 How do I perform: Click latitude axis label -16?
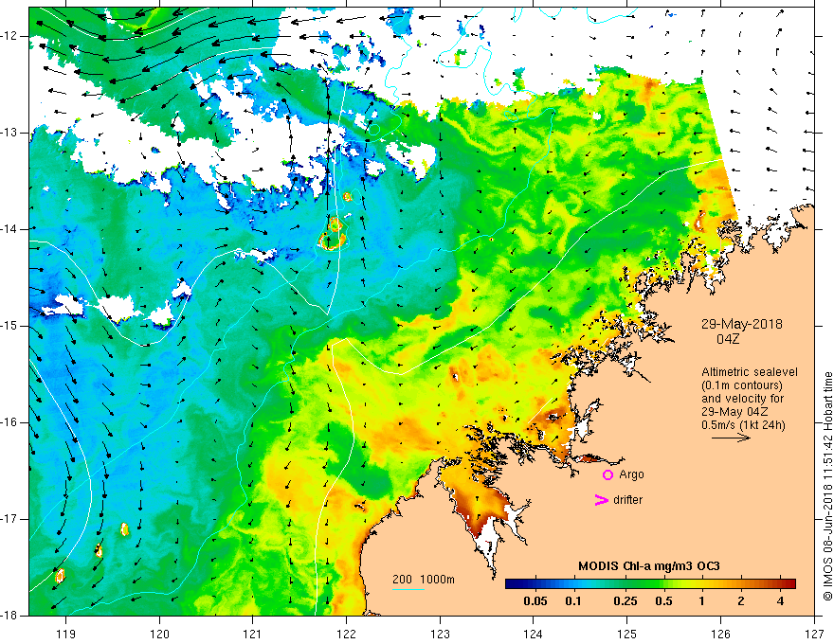tap(9, 422)
